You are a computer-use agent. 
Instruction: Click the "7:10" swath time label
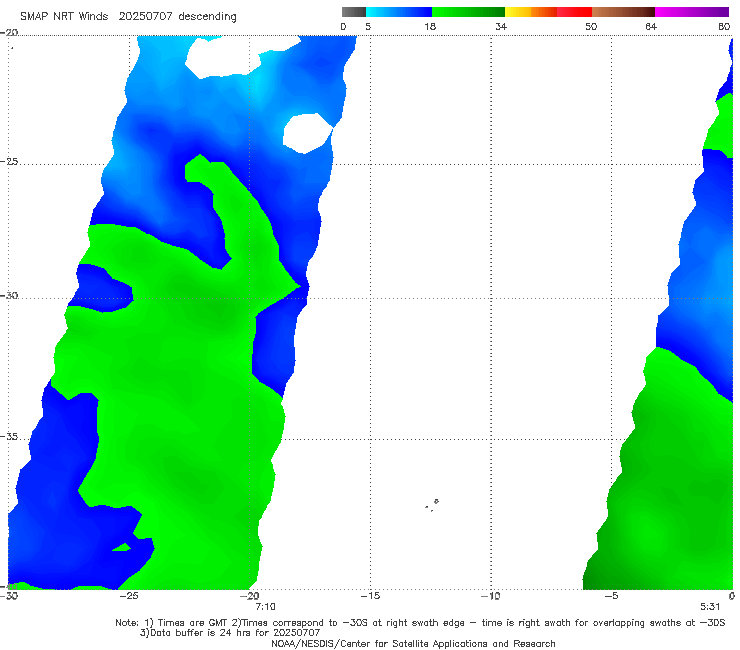pyautogui.click(x=265, y=607)
